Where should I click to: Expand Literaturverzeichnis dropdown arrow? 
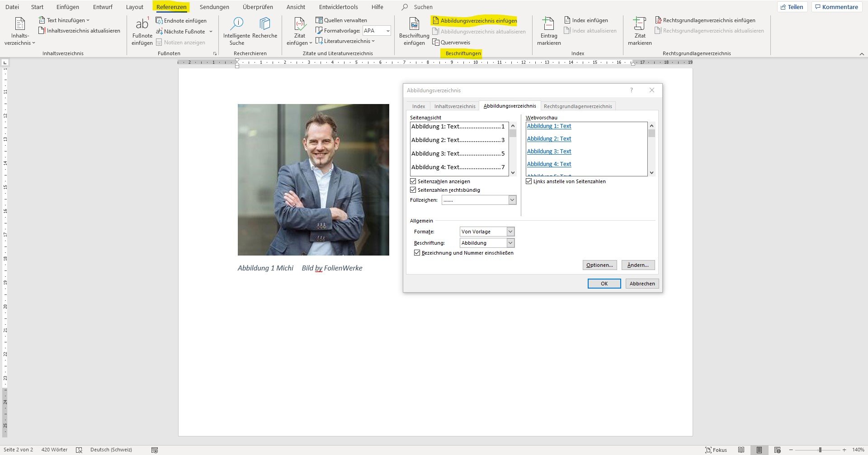(x=373, y=41)
